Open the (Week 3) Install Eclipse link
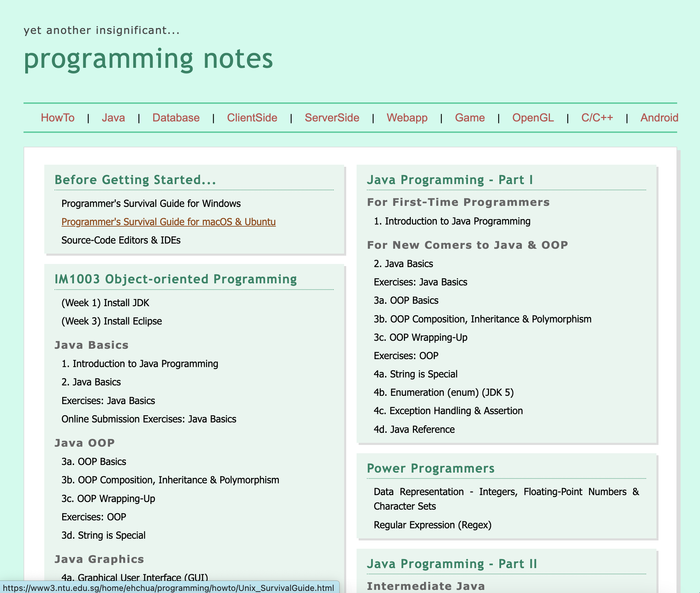The image size is (700, 593). pos(112,321)
